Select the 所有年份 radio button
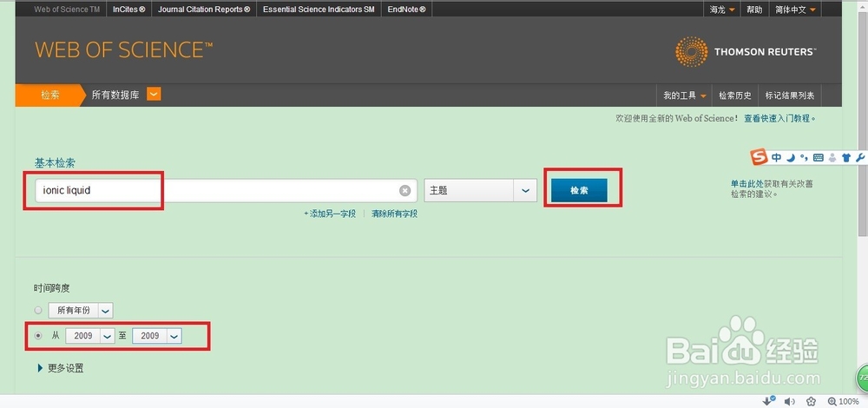The height and width of the screenshot is (408, 868). tap(38, 310)
